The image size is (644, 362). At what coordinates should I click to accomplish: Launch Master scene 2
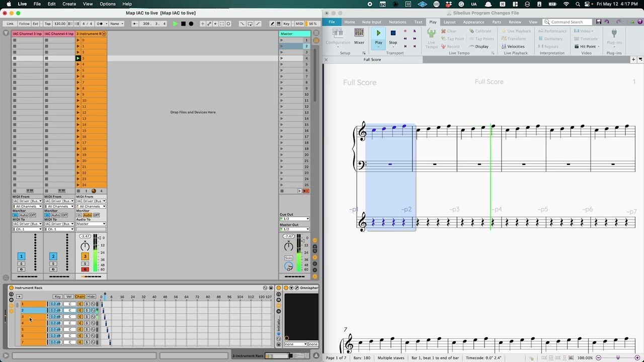coord(282,46)
